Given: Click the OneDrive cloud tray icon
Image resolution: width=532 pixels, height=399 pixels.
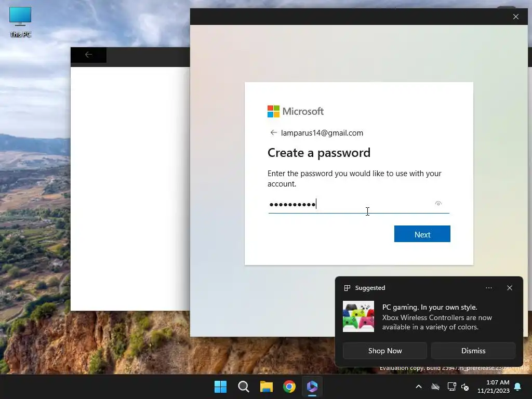Looking at the screenshot, I should [x=435, y=387].
